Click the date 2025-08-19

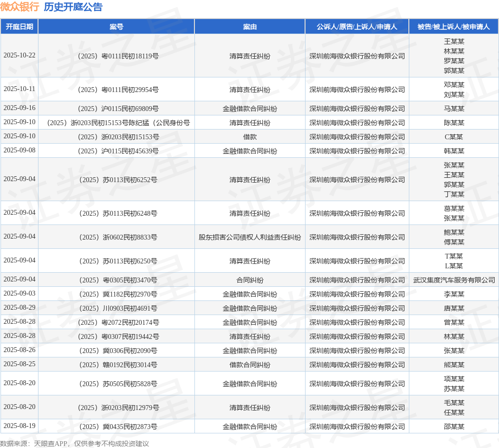(19, 426)
